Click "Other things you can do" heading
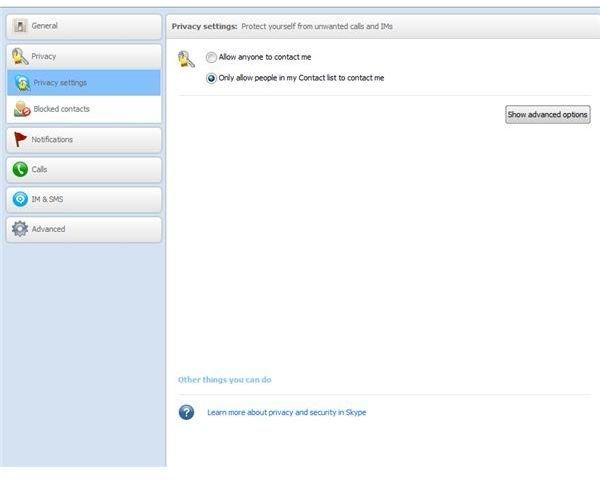The width and height of the screenshot is (600, 482). coord(225,380)
